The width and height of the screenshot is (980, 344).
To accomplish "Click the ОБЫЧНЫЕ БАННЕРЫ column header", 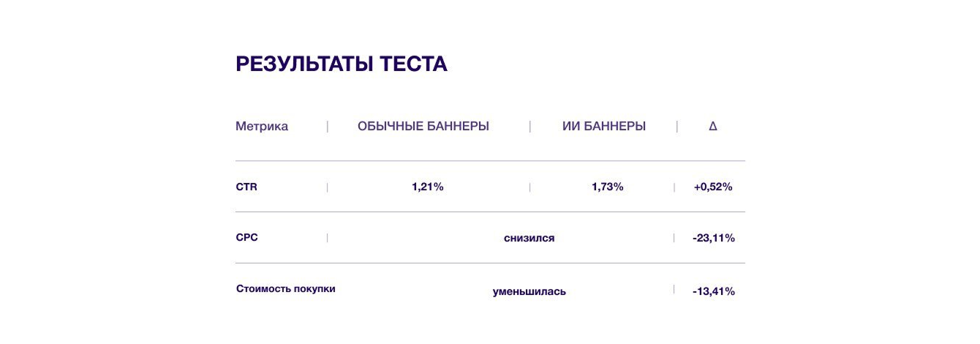I will point(423,126).
